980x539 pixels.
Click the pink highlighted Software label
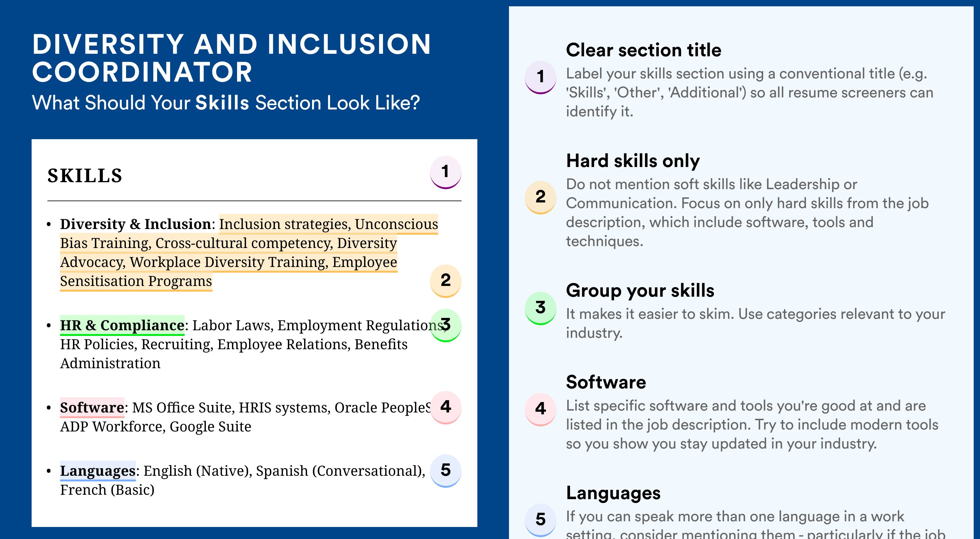[92, 408]
